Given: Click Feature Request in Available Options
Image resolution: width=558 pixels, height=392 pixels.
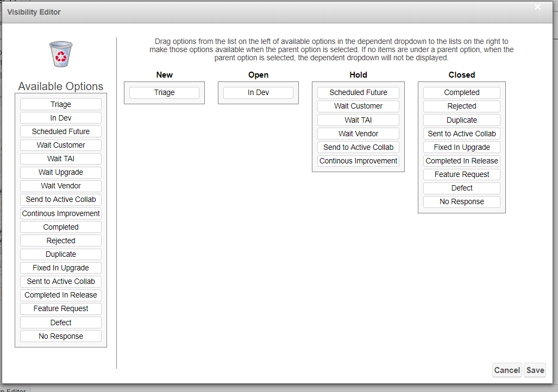Looking at the screenshot, I should pos(61,308).
